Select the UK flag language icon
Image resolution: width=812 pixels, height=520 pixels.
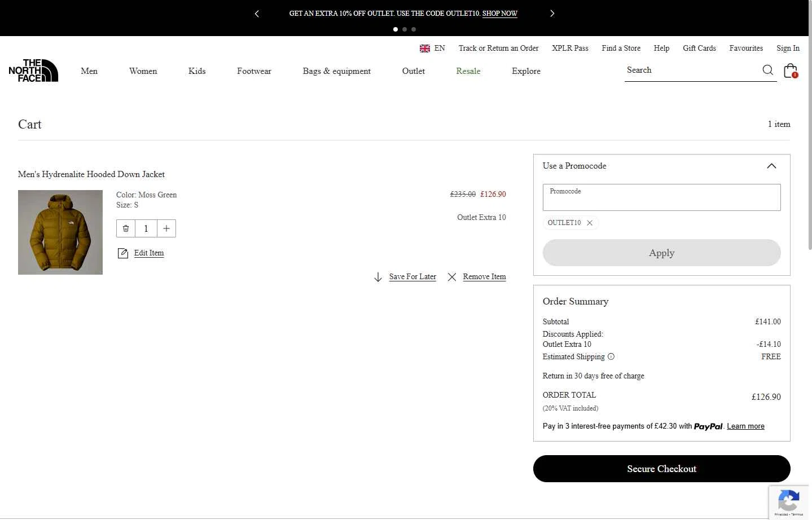tap(425, 49)
